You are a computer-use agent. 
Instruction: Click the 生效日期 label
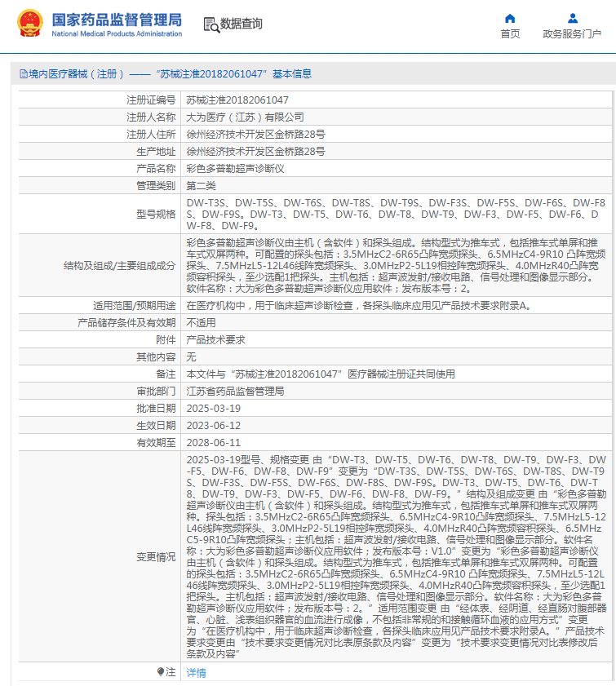pyautogui.click(x=156, y=425)
